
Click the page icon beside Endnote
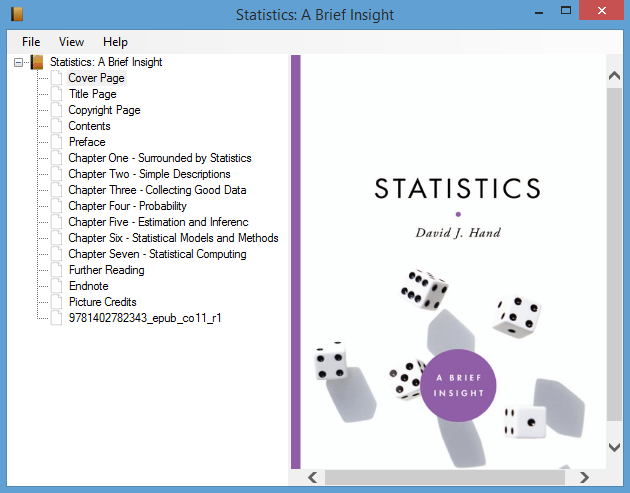pyautogui.click(x=56, y=286)
